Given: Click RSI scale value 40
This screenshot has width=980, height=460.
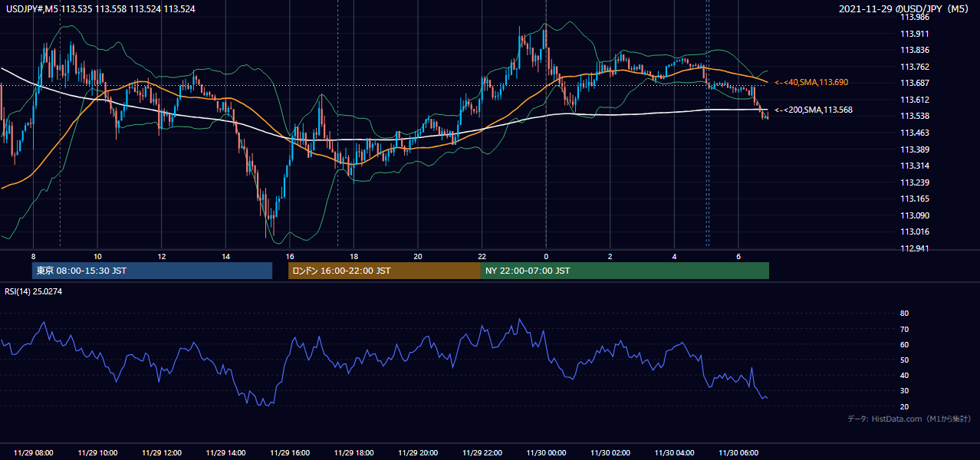Looking at the screenshot, I should click(904, 375).
